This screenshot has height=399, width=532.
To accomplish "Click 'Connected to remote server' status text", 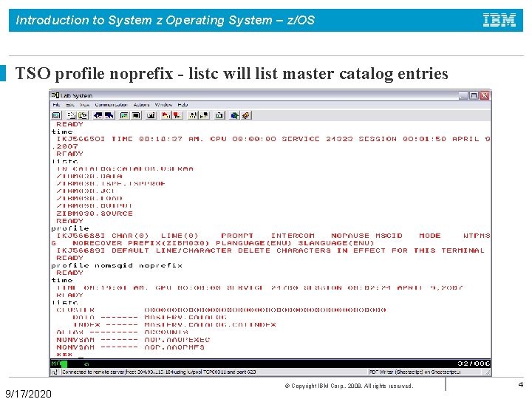I will [x=159, y=372].
